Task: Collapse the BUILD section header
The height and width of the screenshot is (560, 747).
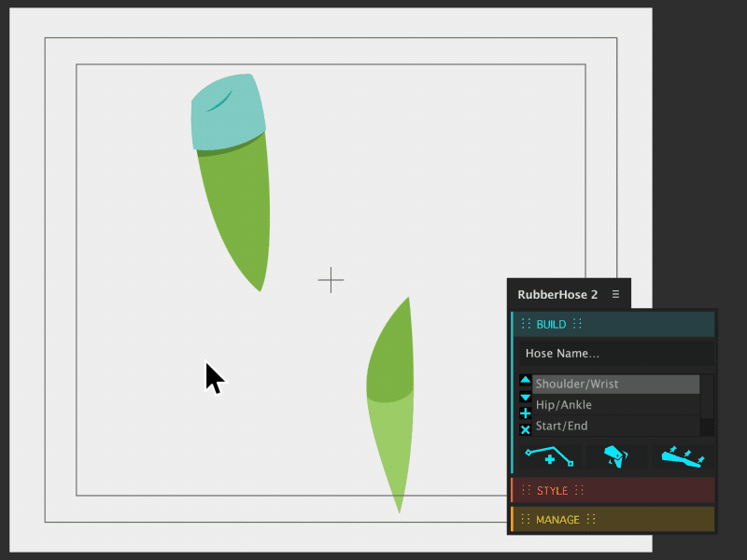Action: (x=551, y=324)
